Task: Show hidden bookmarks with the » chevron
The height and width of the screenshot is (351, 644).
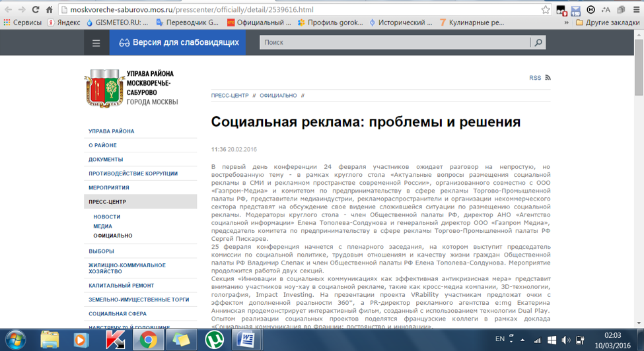Action: [x=566, y=22]
